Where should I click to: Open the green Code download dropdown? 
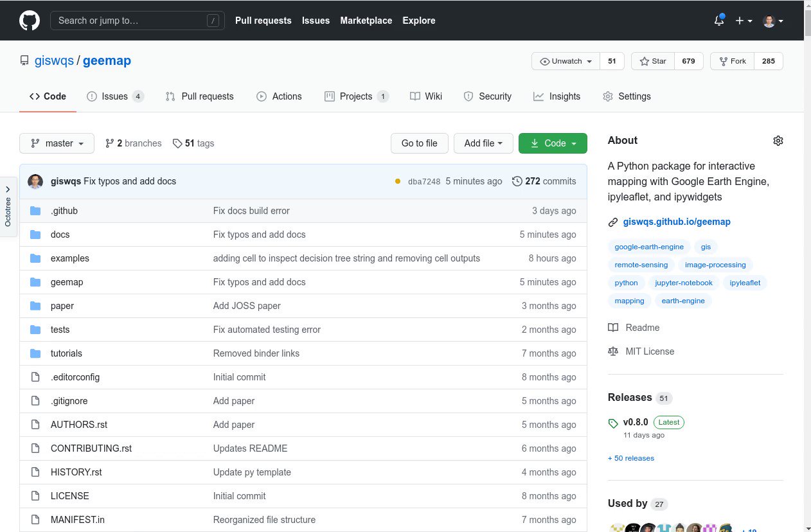pyautogui.click(x=553, y=143)
